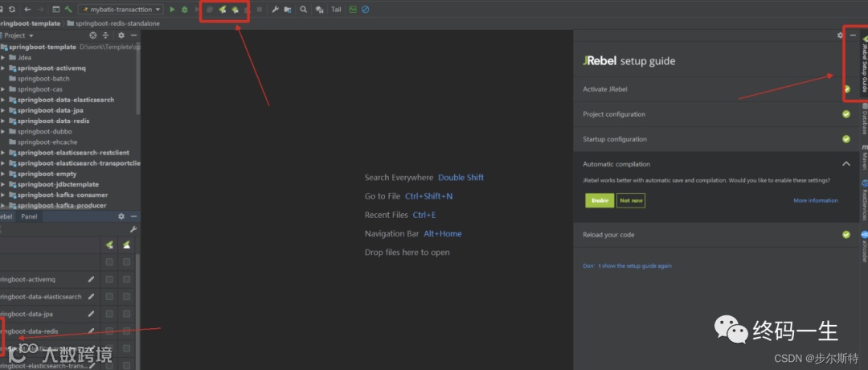The width and height of the screenshot is (868, 370).
Task: Open the More information link
Action: point(816,200)
